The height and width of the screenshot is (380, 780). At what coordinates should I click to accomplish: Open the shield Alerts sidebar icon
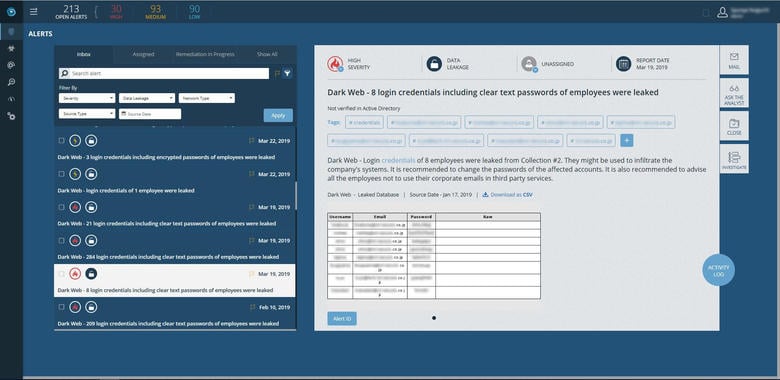click(x=11, y=33)
